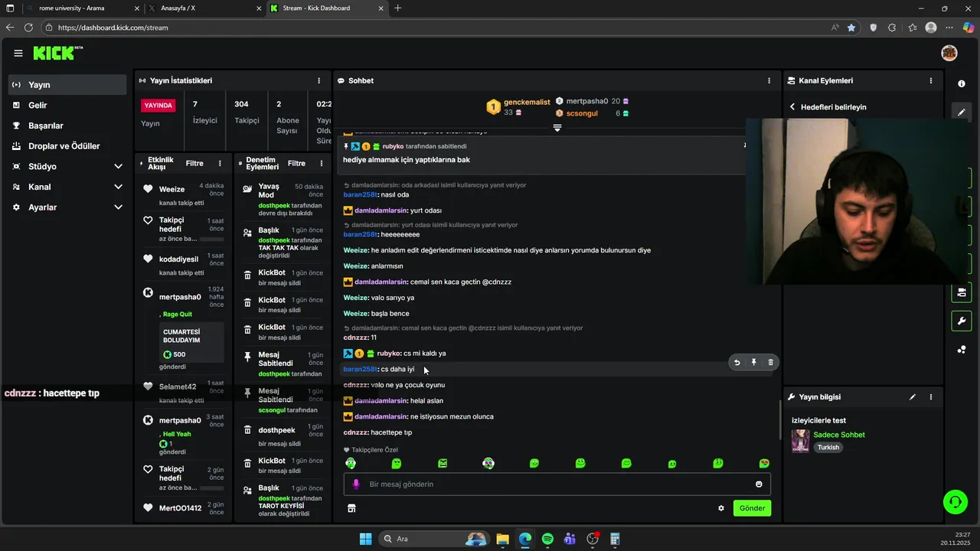Open scsongul leaderboard entry

[582, 113]
